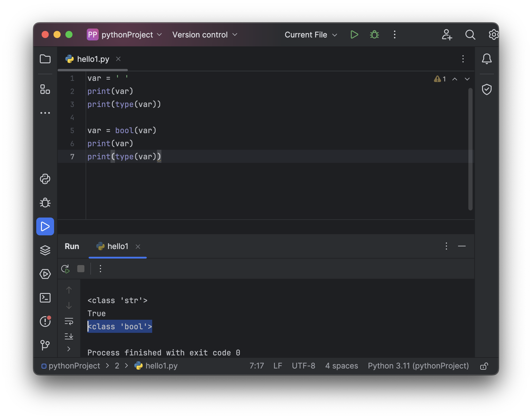Image resolution: width=532 pixels, height=419 pixels.
Task: Open IDE settings gear
Action: (494, 35)
